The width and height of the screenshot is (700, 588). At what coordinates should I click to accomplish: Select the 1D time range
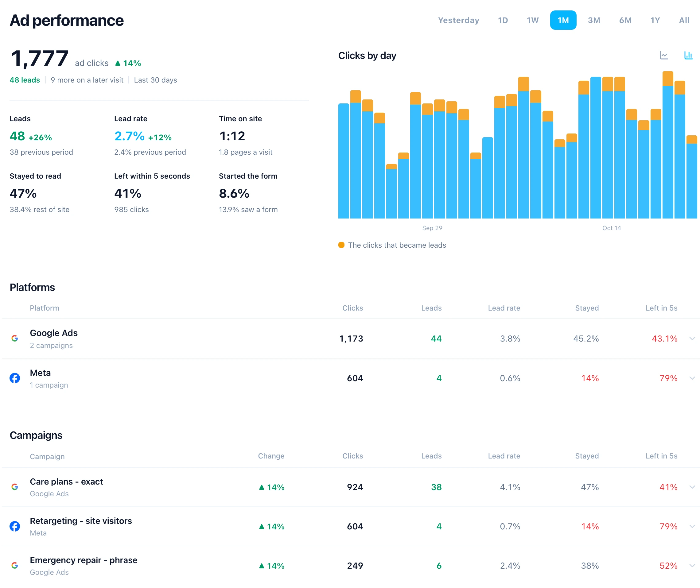[x=503, y=20]
